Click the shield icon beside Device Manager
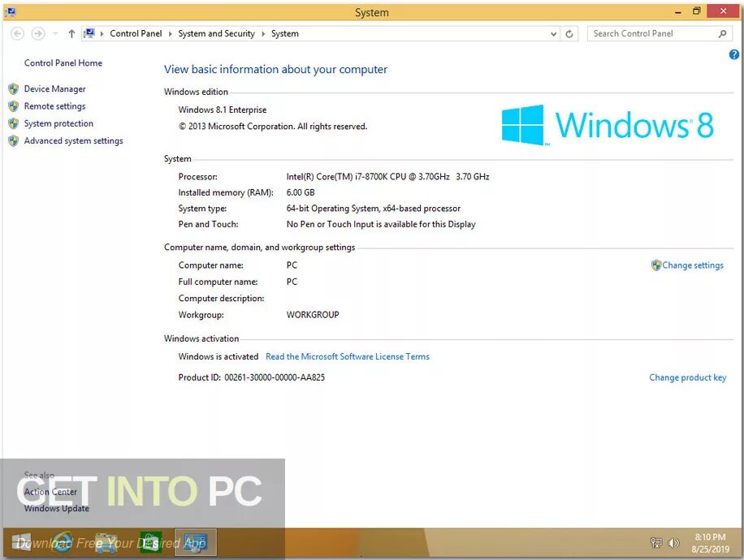The height and width of the screenshot is (560, 744). (13, 88)
